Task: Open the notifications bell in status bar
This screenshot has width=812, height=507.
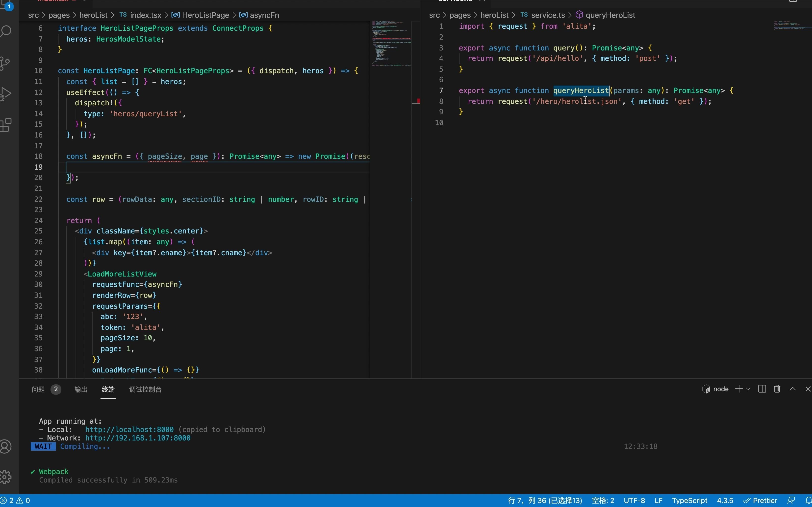Action: [x=808, y=501]
